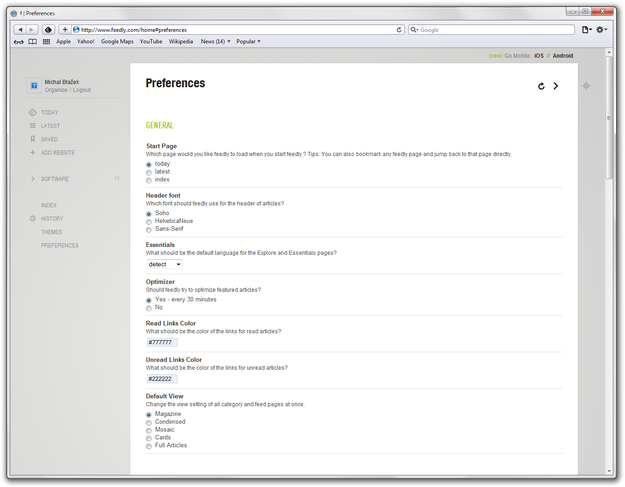The height and width of the screenshot is (487, 625).
Task: Click the Android mobile link
Action: (563, 56)
